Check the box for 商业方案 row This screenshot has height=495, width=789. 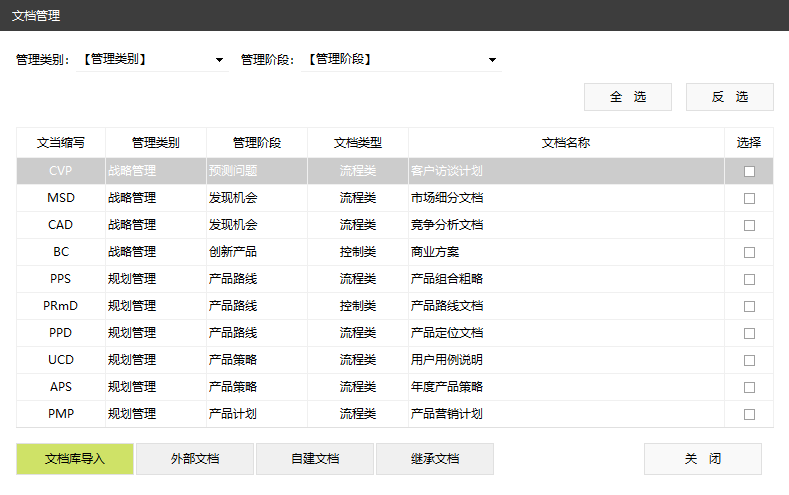[749, 252]
